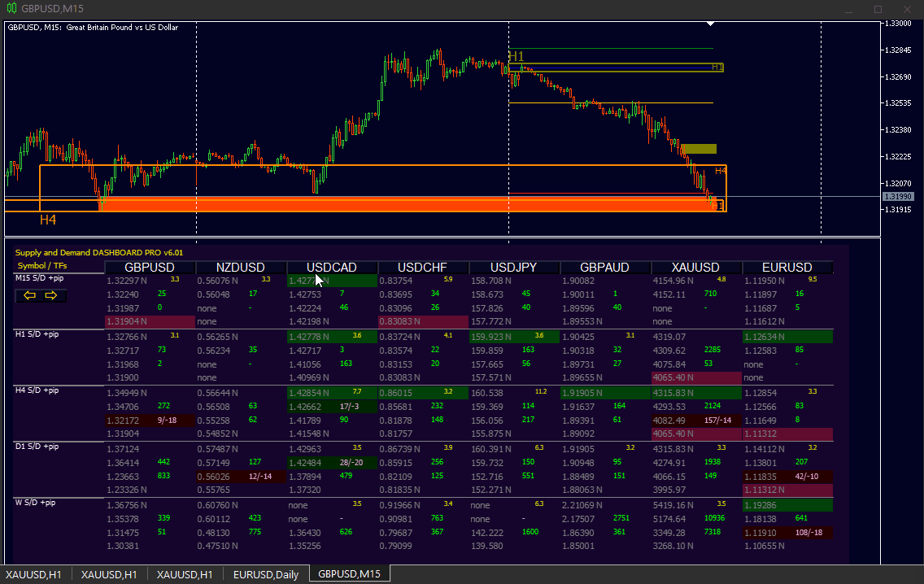924x584 pixels.
Task: Open the third XAUUSD,H1 chart tab
Action: pos(185,574)
